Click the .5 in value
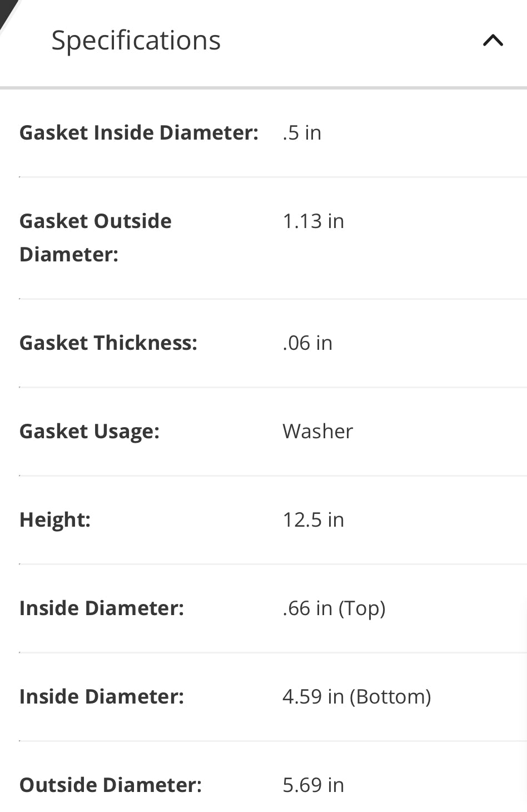 (x=302, y=133)
